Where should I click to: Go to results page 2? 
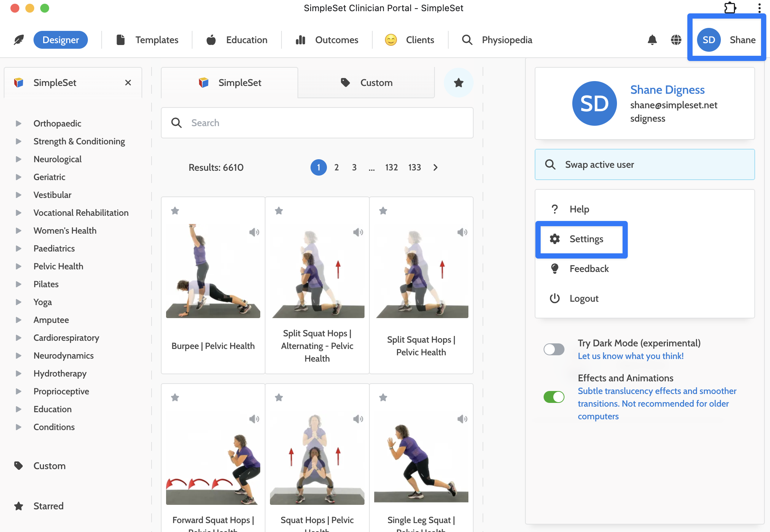336,167
